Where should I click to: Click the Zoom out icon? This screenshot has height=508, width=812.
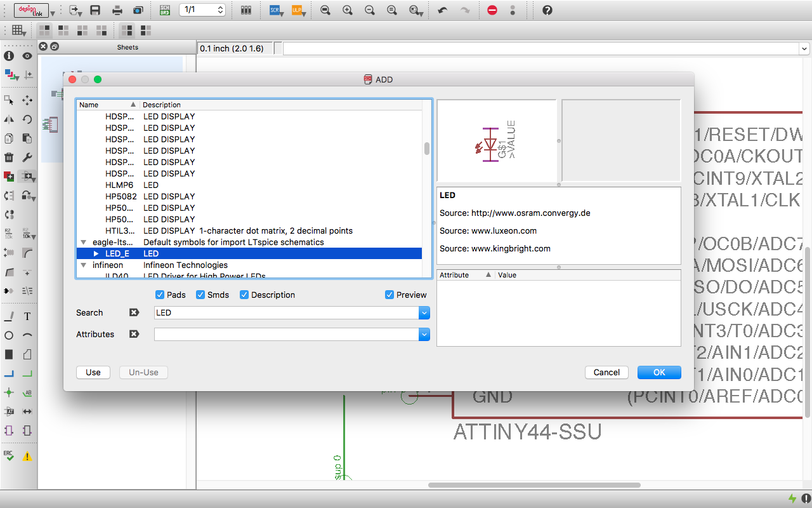click(370, 10)
